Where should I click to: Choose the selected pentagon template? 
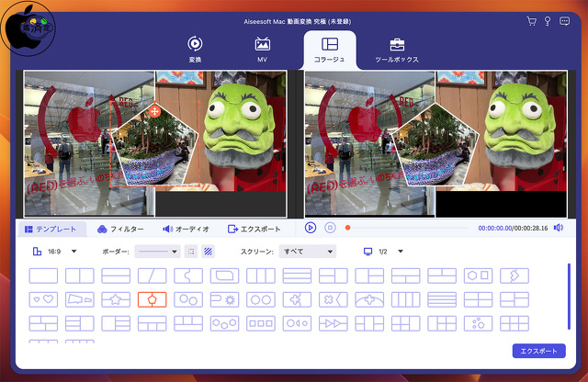(x=153, y=299)
